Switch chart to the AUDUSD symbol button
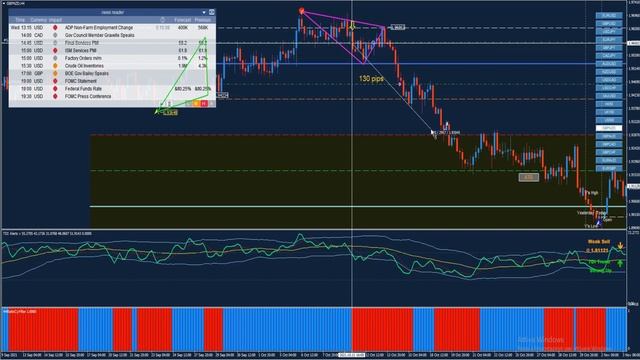The width and height of the screenshot is (640, 360). pyautogui.click(x=609, y=64)
